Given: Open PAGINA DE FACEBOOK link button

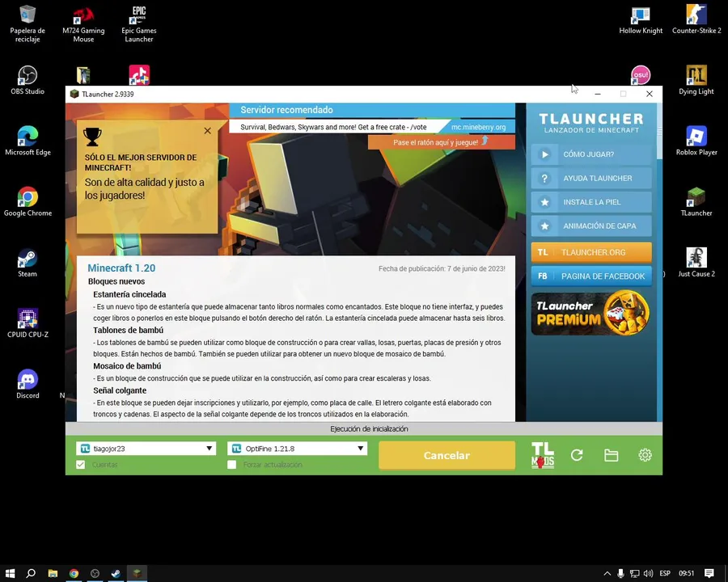Looking at the screenshot, I should point(591,276).
